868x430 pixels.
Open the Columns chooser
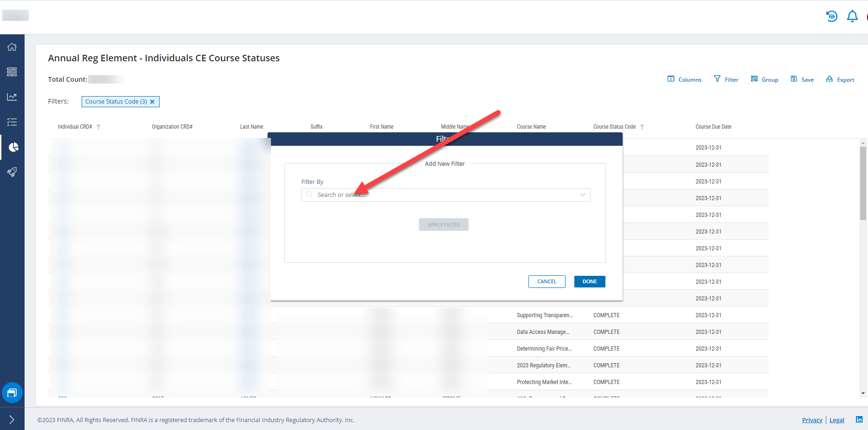coord(684,79)
